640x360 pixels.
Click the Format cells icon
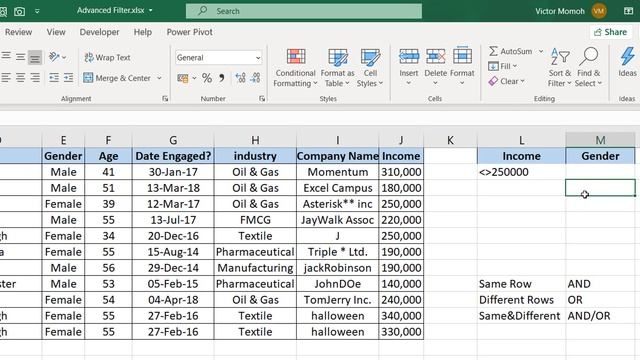click(x=462, y=56)
